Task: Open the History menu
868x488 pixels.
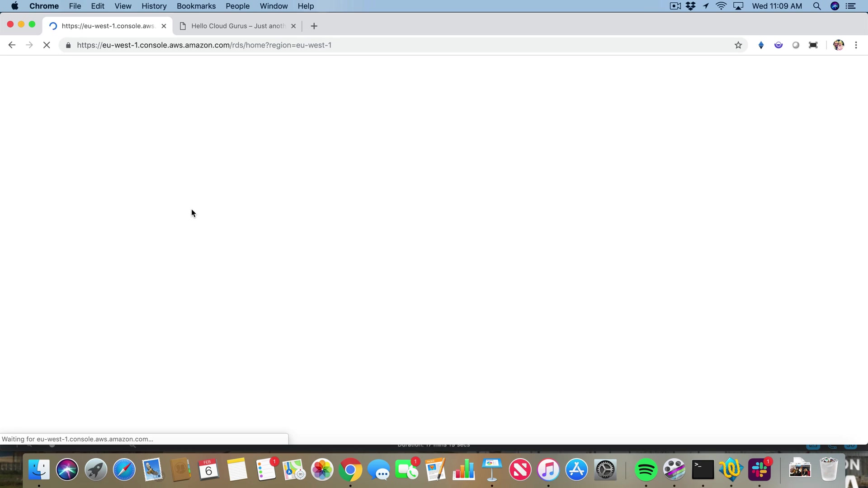Action: (x=154, y=6)
